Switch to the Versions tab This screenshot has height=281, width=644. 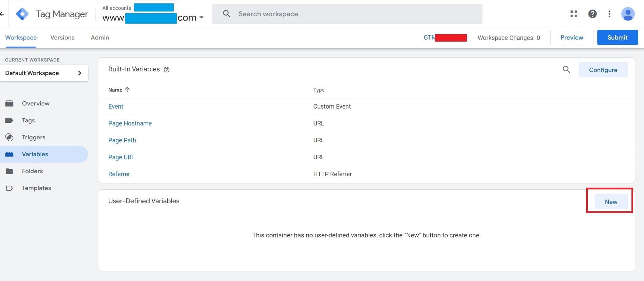[62, 38]
